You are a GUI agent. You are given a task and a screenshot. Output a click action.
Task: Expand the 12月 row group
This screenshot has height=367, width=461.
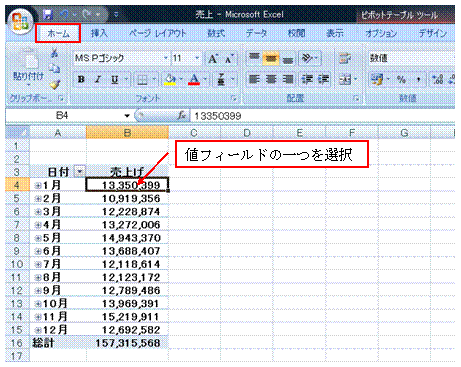(x=38, y=330)
